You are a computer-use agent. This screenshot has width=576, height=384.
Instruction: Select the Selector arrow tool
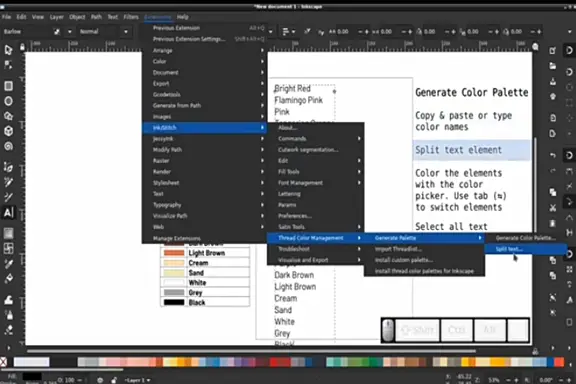point(8,50)
